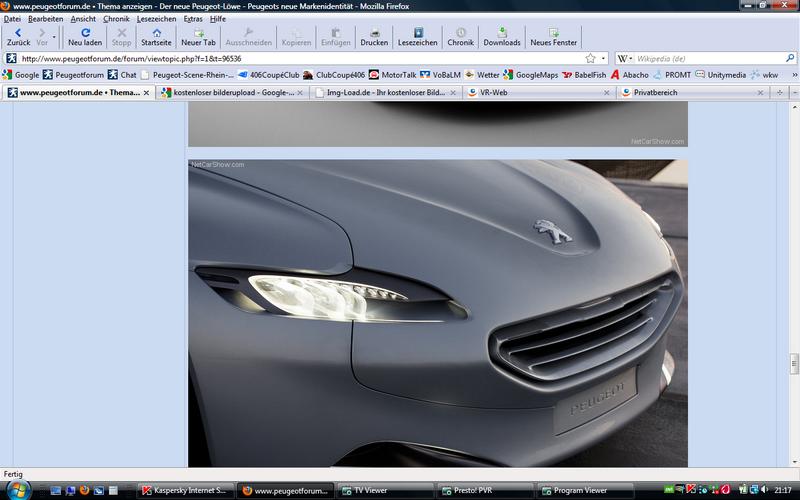Open the address bar history dropdown
The width and height of the screenshot is (800, 500).
pos(603,59)
